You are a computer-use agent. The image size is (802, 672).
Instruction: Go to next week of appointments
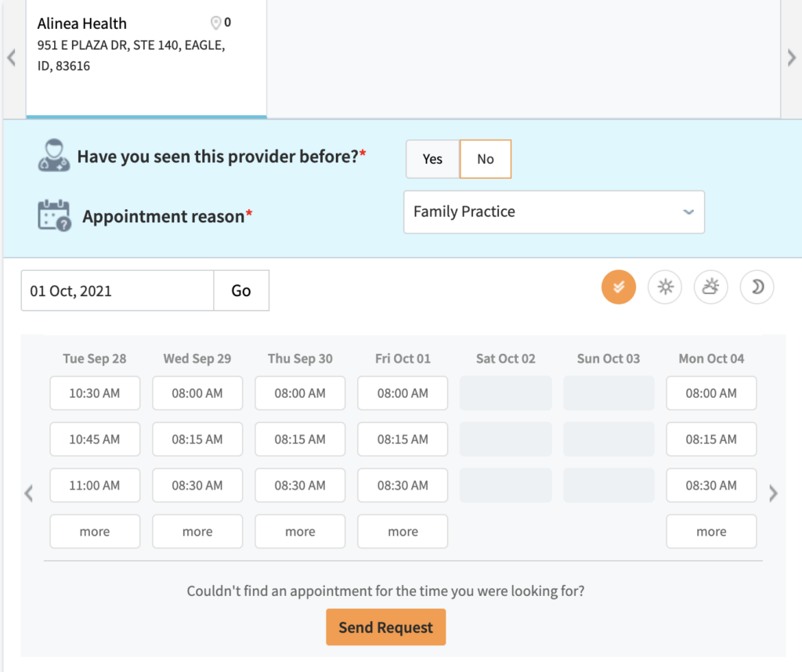773,493
